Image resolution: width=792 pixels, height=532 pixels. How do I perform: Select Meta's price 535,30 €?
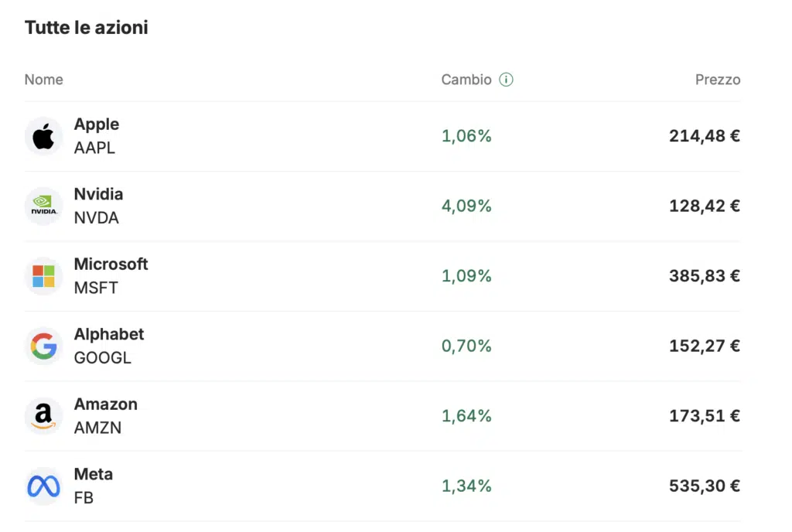coord(705,486)
